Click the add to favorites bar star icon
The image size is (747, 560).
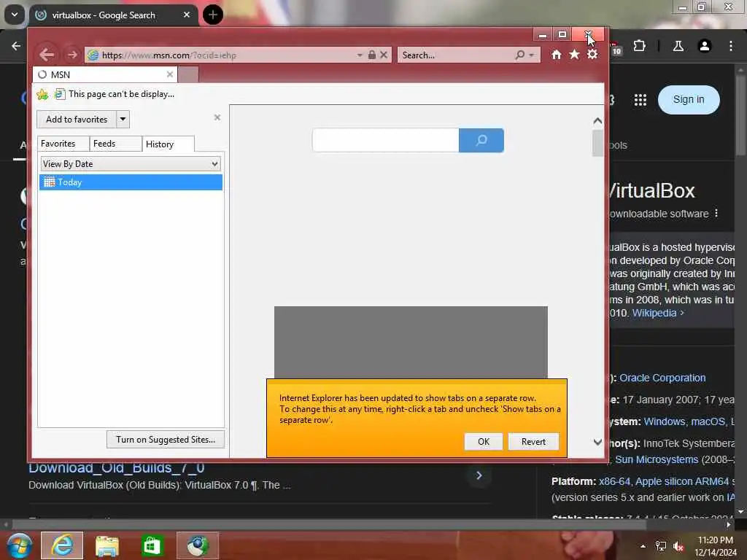pos(42,94)
